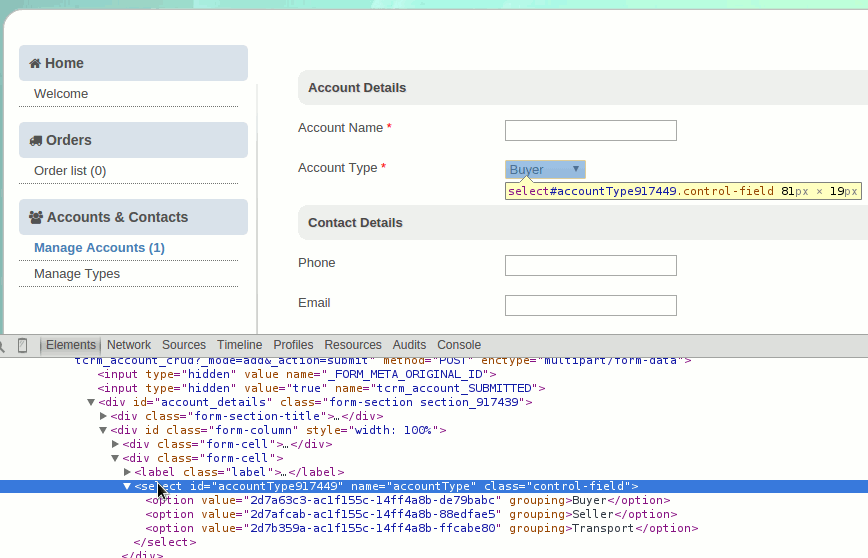
Task: Switch to the Sources tab
Action: [184, 345]
